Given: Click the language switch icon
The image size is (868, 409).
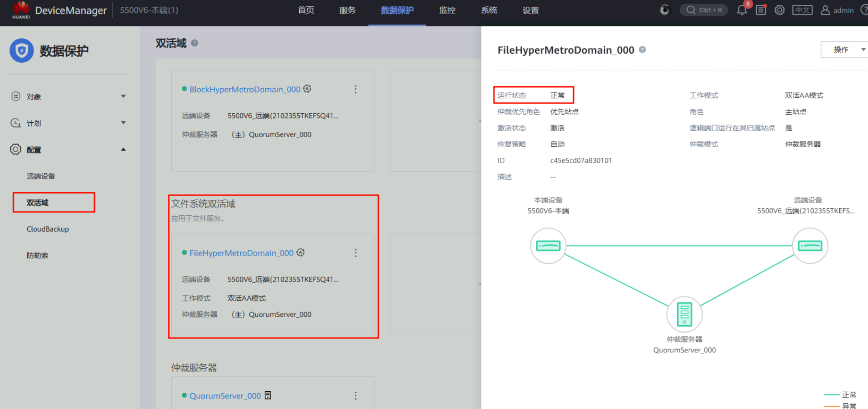Looking at the screenshot, I should point(802,10).
